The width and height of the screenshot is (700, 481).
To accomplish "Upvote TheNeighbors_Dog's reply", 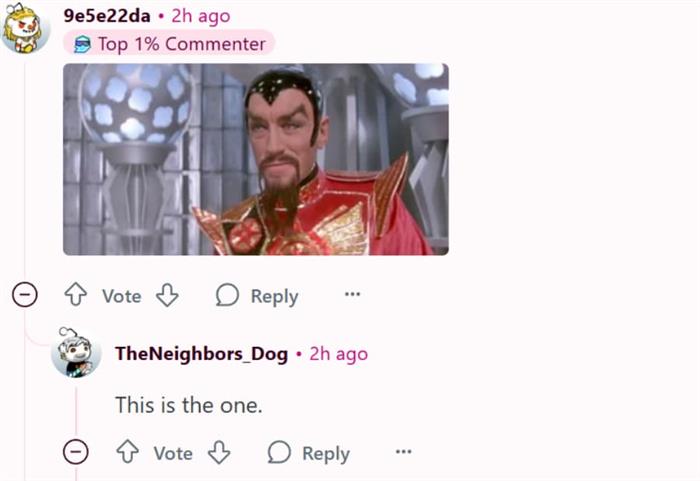I will pyautogui.click(x=128, y=452).
